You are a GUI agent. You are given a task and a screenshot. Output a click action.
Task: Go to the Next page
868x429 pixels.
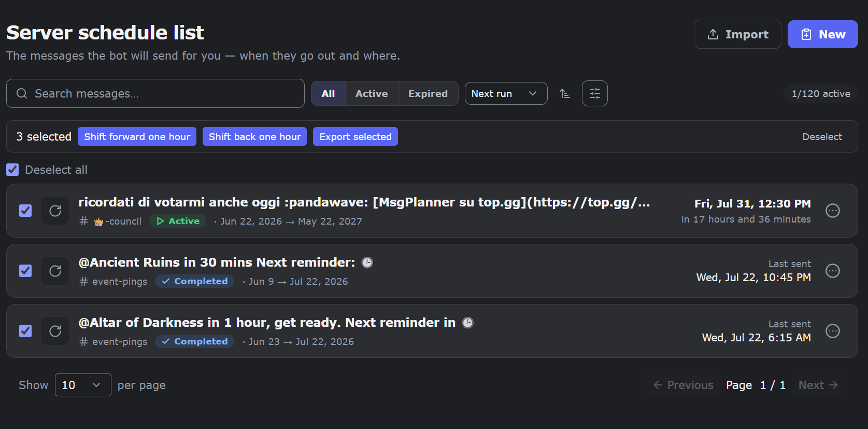(x=818, y=385)
